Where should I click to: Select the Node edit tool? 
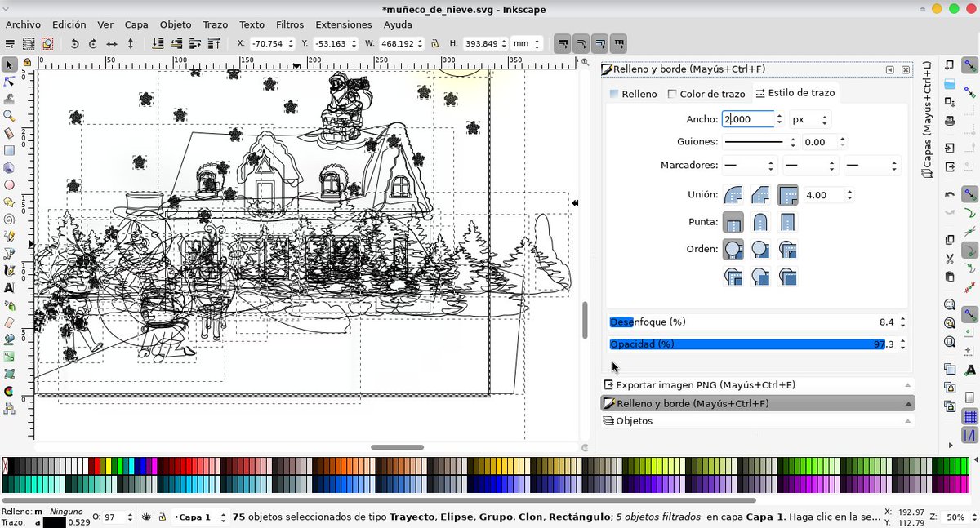(9, 82)
